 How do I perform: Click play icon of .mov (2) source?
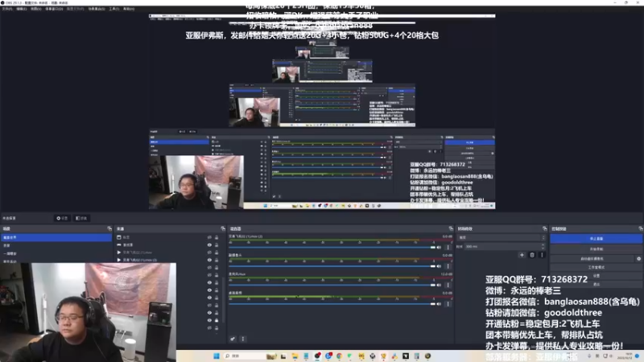(x=119, y=260)
